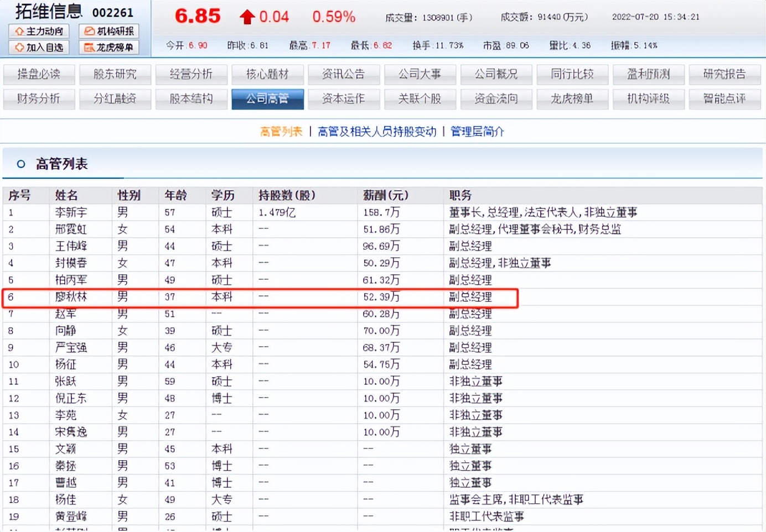Click the 高管列表 link above the table
Screen dimensions: 766x532
[281, 132]
